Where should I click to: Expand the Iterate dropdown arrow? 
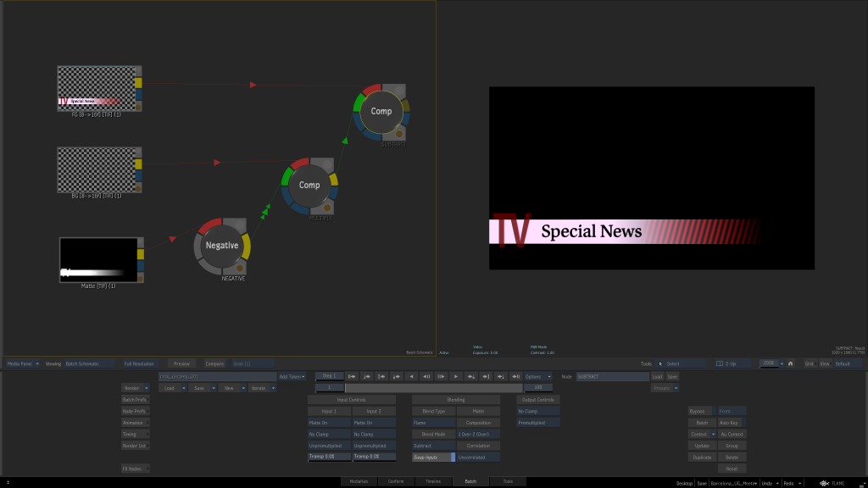273,388
